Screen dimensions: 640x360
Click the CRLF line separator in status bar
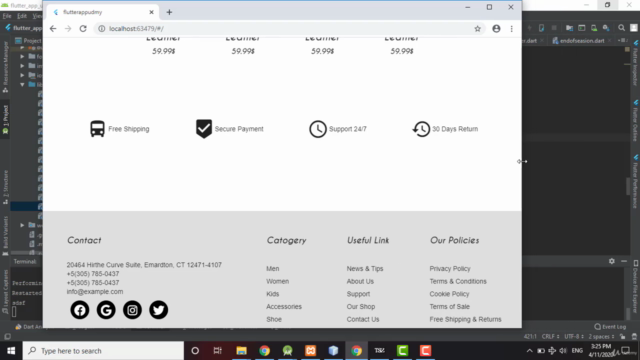(x=550, y=337)
